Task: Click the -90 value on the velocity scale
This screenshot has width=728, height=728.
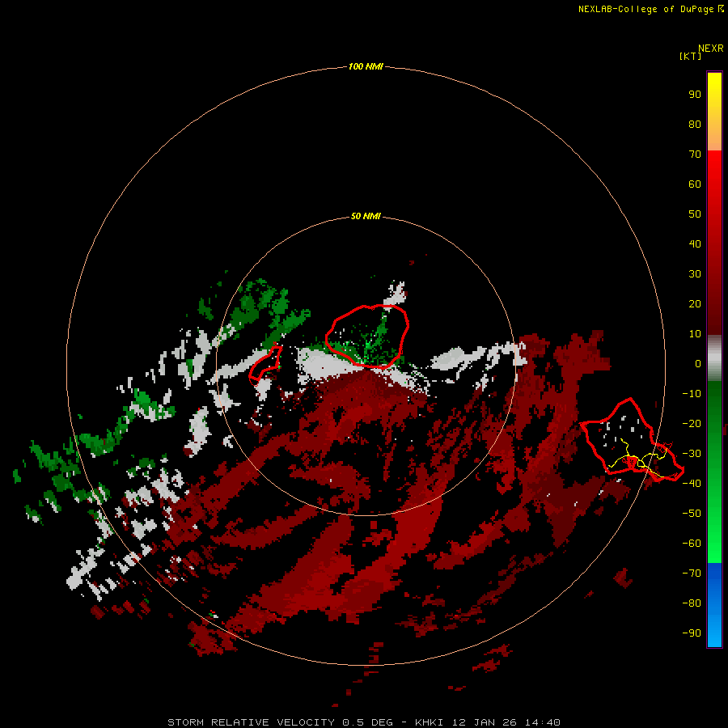Action: click(692, 633)
